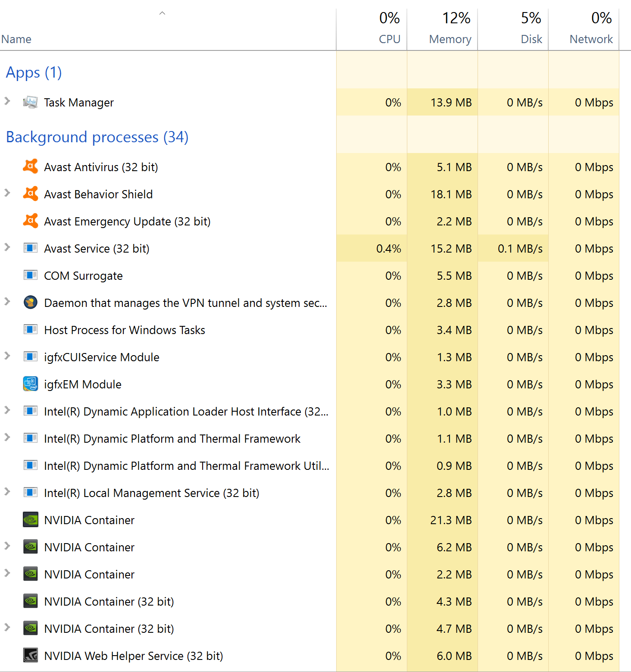Sort by the Disk column header
Screen dimensions: 631x672
[x=513, y=28]
